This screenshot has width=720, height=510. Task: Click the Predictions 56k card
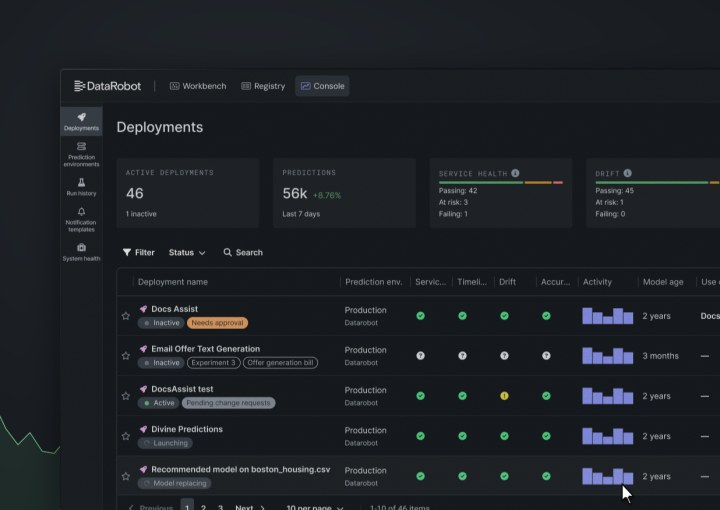(344, 193)
